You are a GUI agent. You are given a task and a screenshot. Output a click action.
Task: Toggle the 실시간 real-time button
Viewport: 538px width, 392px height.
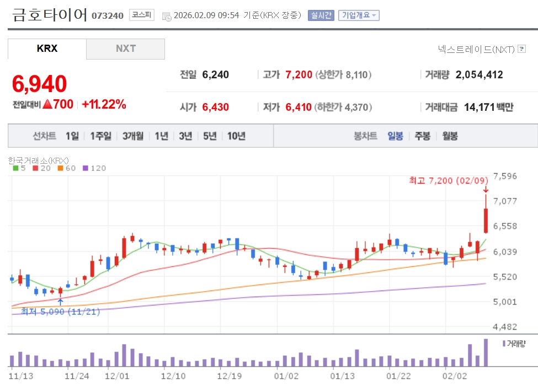pyautogui.click(x=321, y=15)
